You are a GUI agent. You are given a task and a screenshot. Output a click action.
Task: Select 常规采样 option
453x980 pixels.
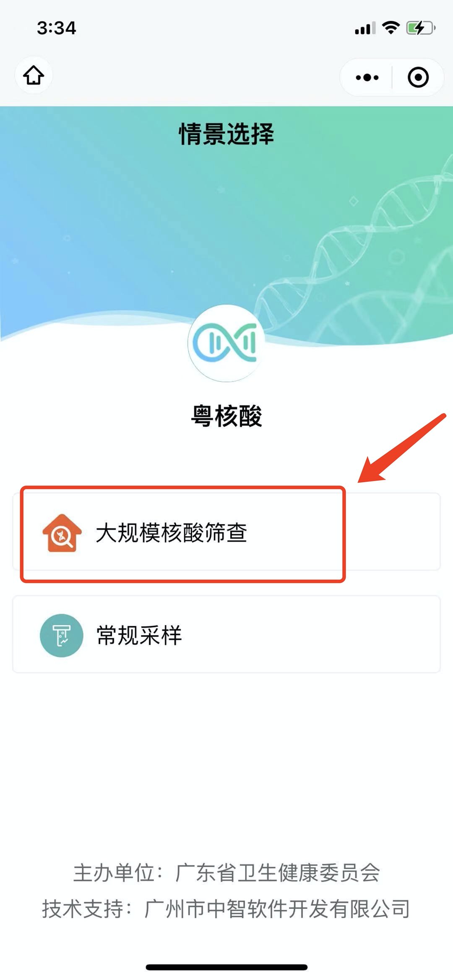tap(226, 634)
